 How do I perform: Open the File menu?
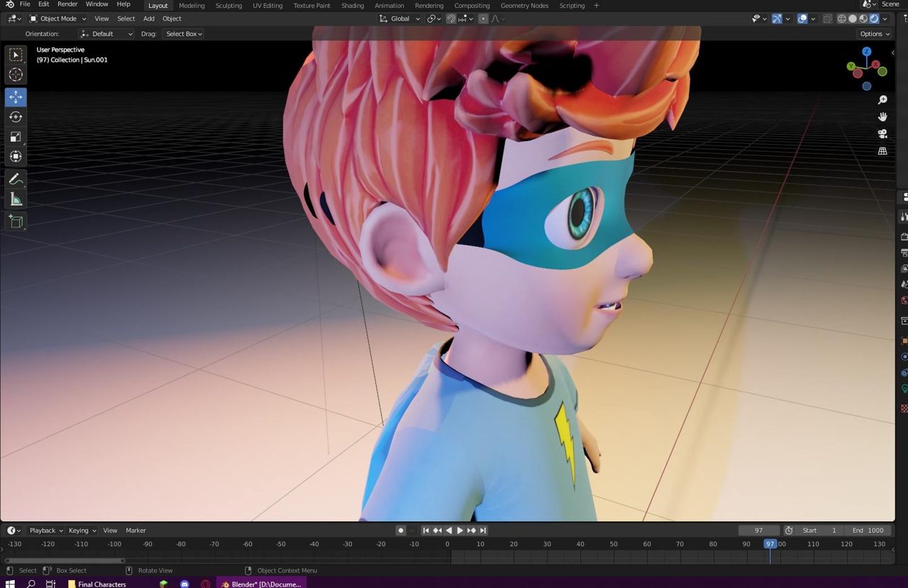tap(25, 4)
